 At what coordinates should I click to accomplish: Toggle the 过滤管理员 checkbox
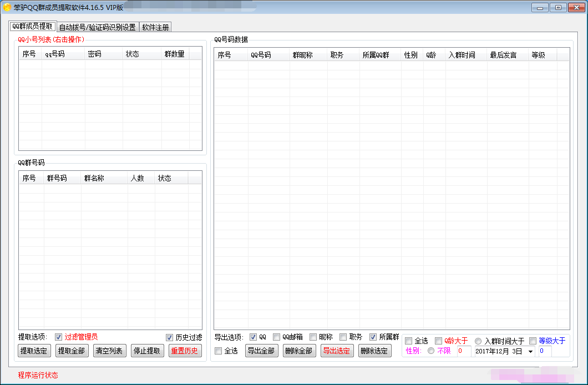58,337
